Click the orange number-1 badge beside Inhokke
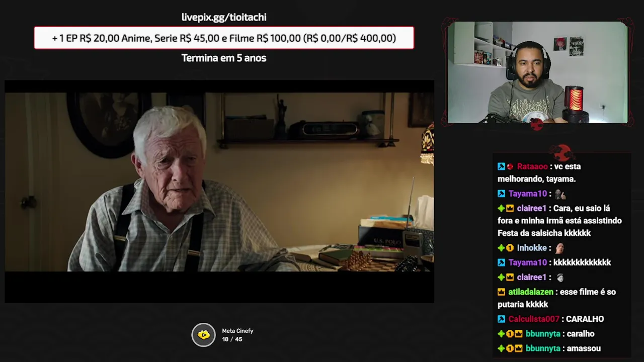Image resolution: width=644 pixels, height=362 pixels. tap(510, 248)
